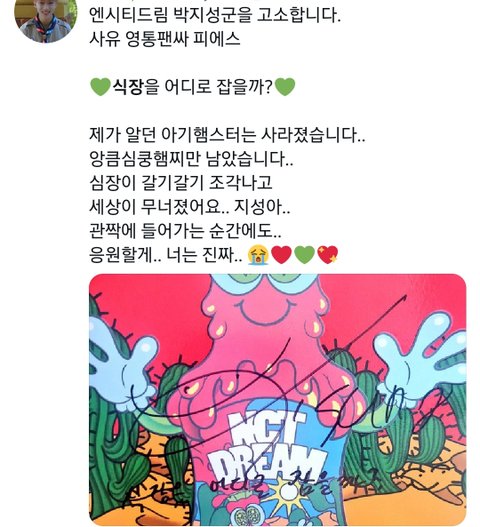Click the green heart emoji before 식장
This screenshot has height=527, width=480.
pyautogui.click(x=100, y=87)
